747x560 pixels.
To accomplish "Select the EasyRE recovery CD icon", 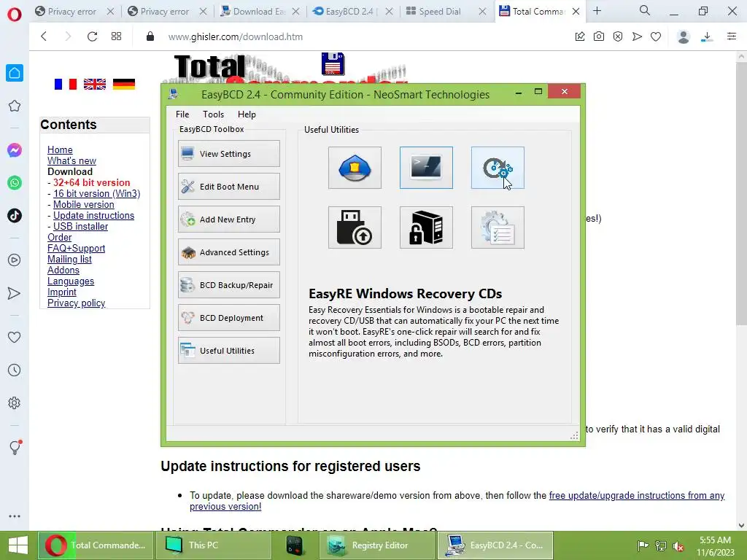I will pyautogui.click(x=498, y=168).
